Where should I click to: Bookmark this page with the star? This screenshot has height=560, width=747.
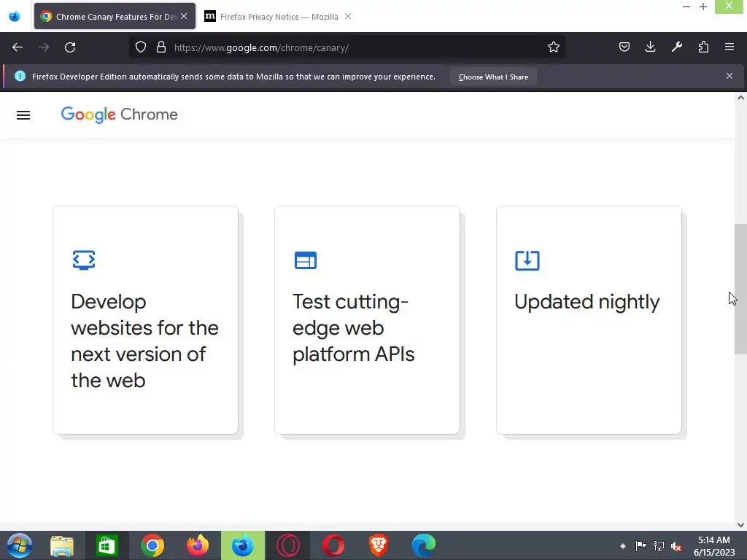[553, 47]
